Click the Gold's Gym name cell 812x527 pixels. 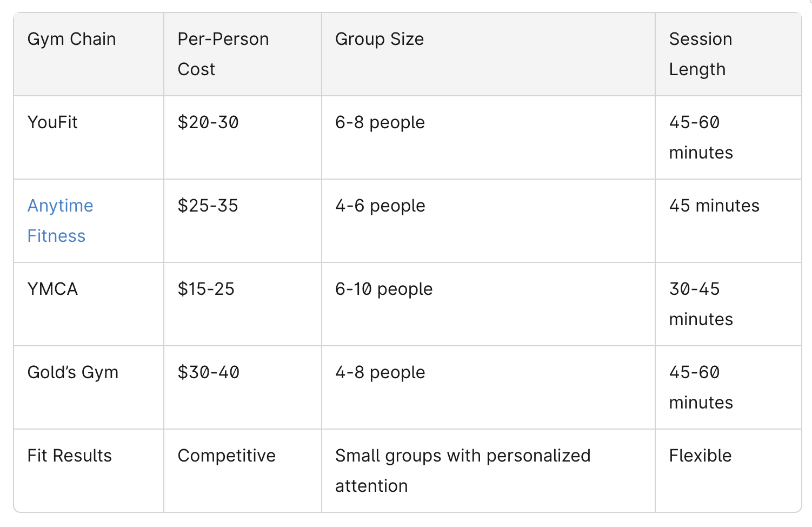point(72,373)
